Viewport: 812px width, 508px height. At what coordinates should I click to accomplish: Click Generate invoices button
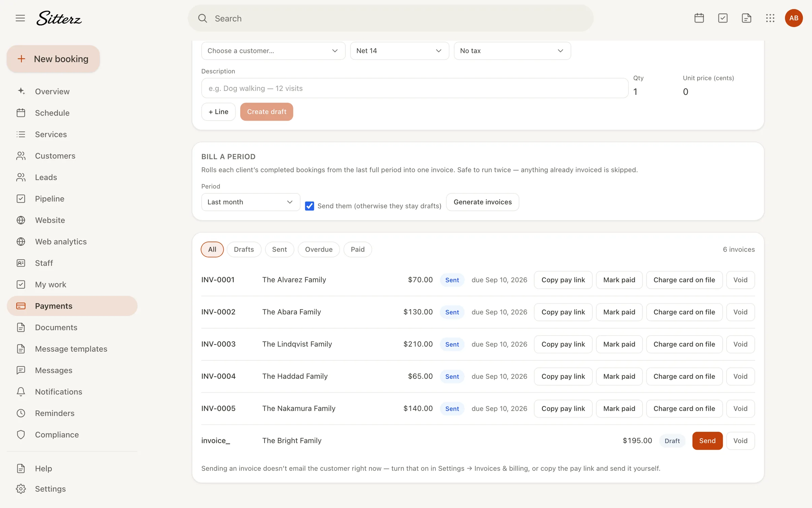click(482, 202)
